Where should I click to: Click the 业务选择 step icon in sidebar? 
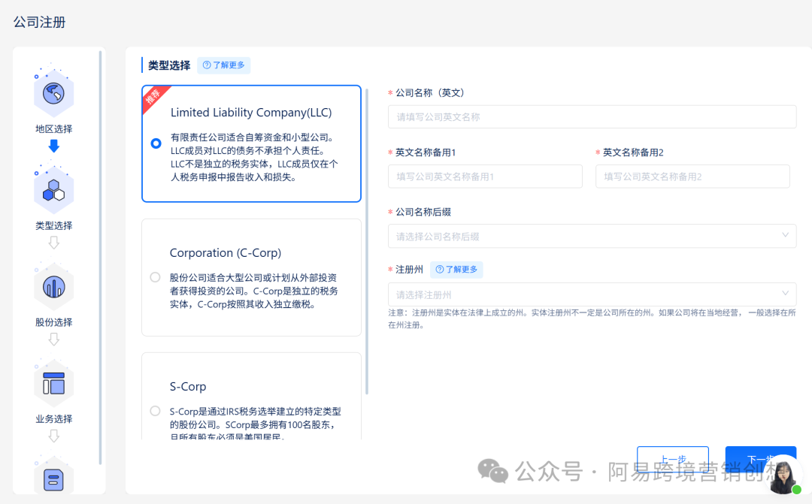click(53, 382)
